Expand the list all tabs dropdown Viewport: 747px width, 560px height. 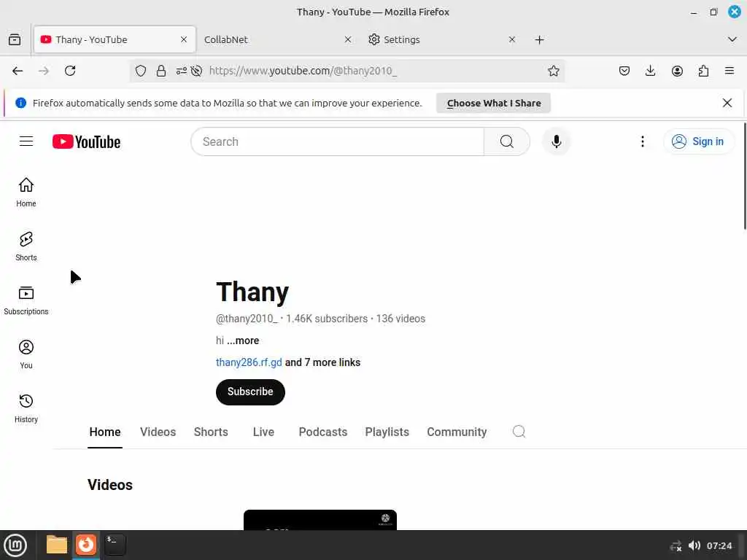(732, 39)
